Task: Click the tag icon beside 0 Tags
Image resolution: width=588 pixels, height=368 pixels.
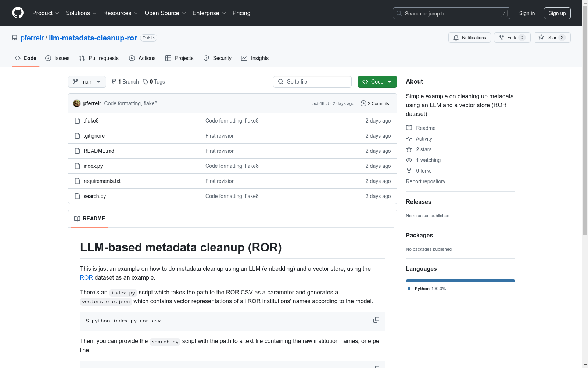Action: pos(146,82)
